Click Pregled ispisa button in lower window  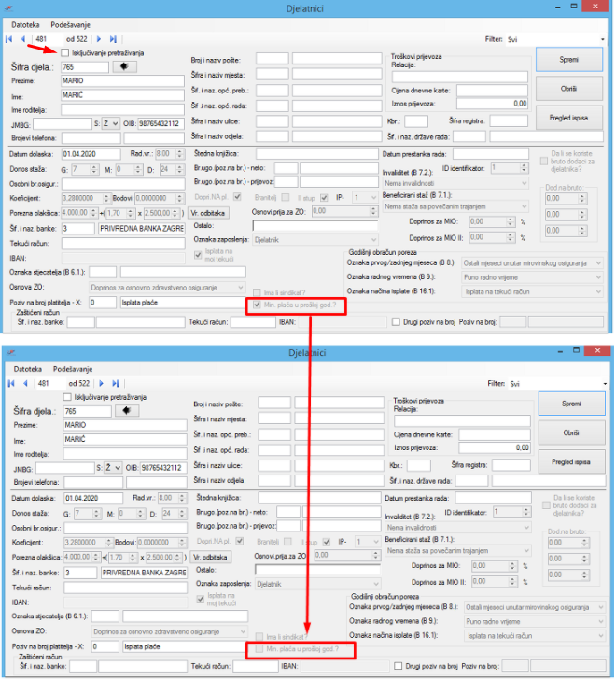(570, 461)
